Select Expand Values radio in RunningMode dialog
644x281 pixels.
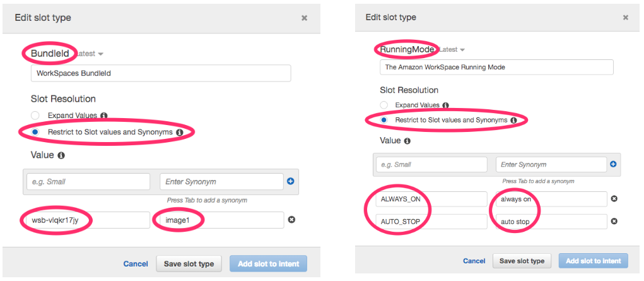[x=384, y=105]
